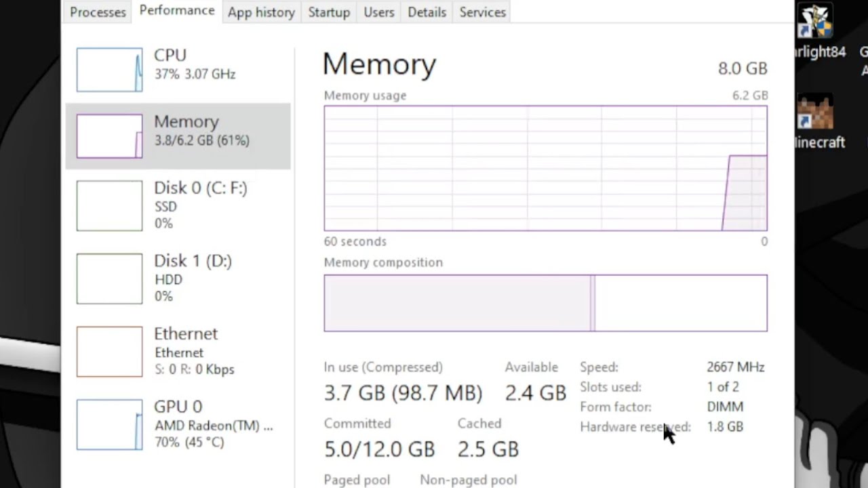This screenshot has width=868, height=488.
Task: Select the Disk 0 SSD graph thumbnail
Action: pos(109,205)
